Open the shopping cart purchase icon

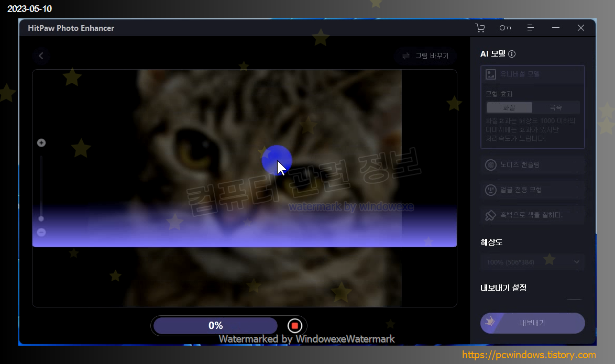tap(480, 28)
